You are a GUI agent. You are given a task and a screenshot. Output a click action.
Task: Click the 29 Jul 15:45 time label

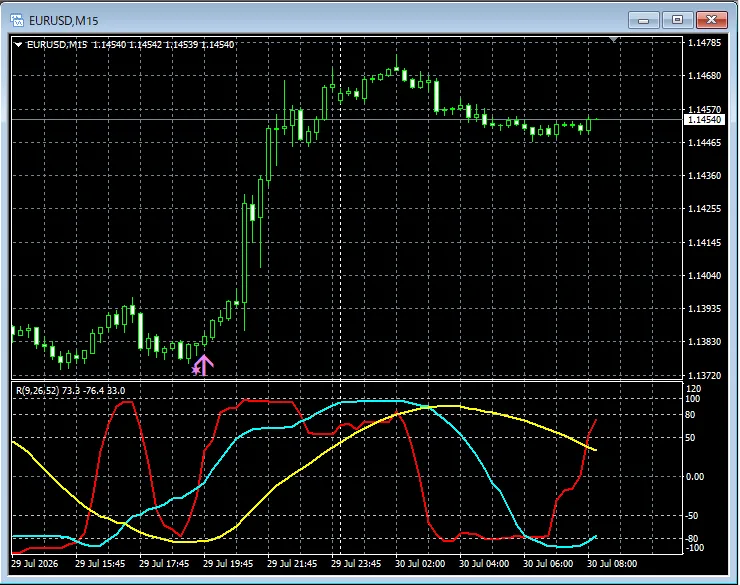(100, 564)
